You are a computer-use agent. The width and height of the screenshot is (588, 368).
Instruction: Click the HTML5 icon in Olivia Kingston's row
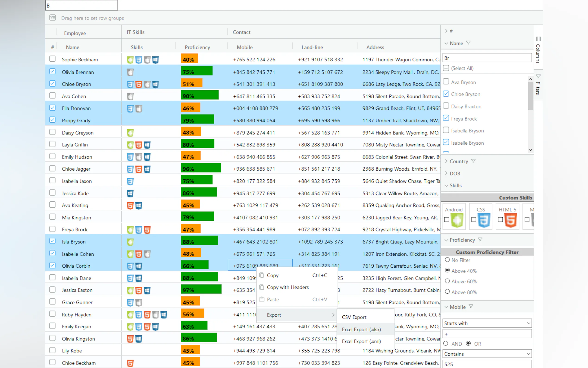tap(130, 339)
